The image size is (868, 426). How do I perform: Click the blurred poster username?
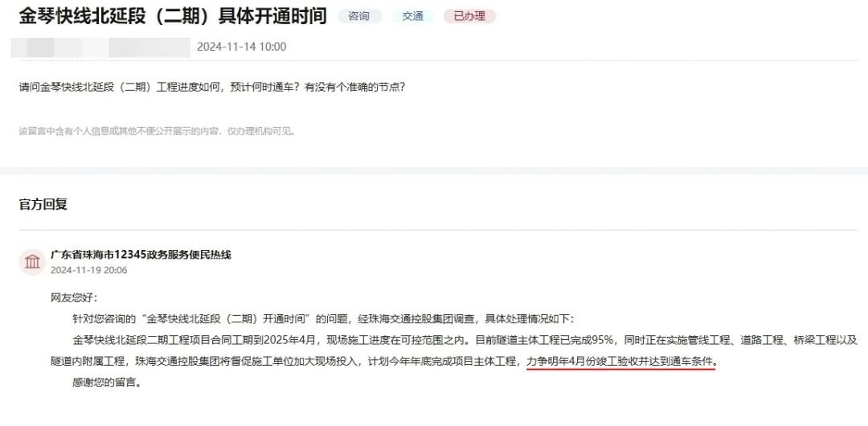(x=100, y=47)
